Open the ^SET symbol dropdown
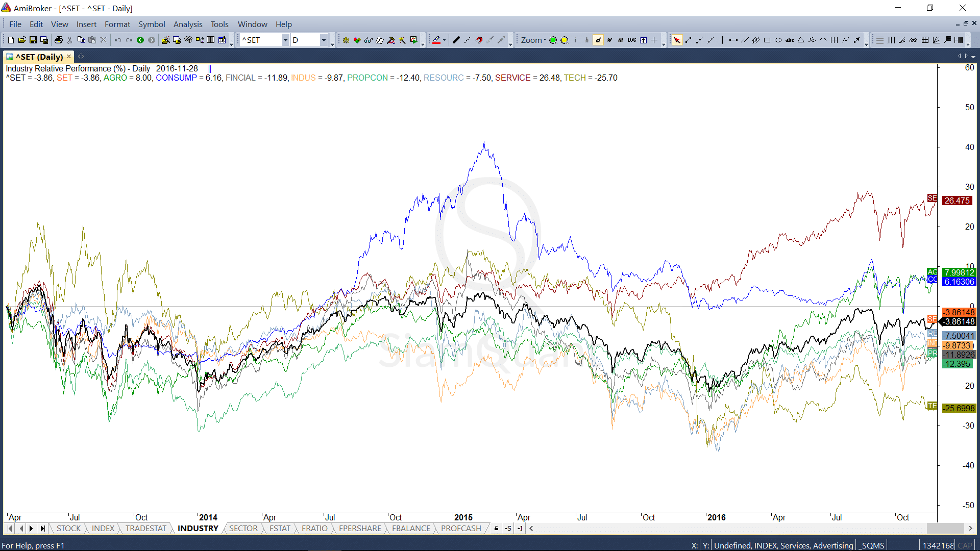 pos(285,40)
